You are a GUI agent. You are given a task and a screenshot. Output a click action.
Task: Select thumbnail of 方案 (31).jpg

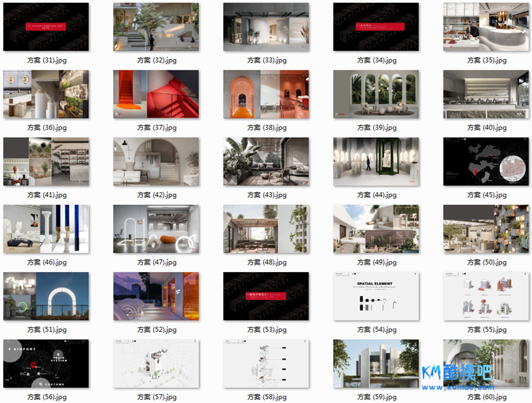pos(46,27)
